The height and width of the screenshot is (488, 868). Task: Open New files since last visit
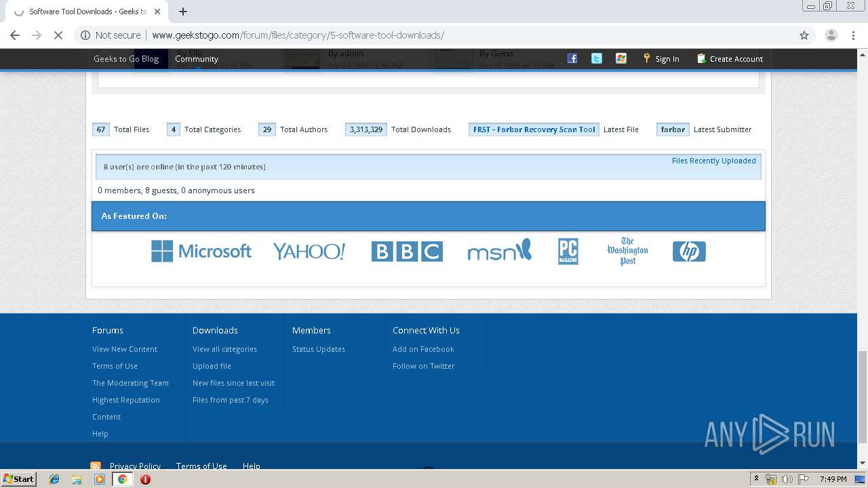click(233, 383)
